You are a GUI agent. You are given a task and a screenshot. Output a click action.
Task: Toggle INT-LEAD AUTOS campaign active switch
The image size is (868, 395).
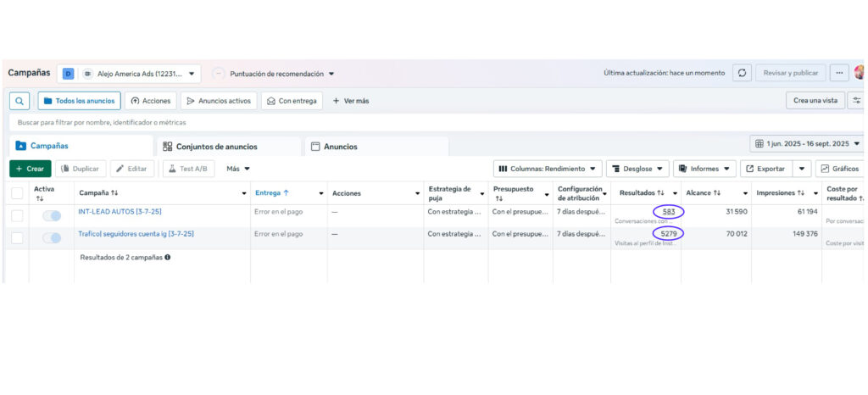[x=52, y=216]
